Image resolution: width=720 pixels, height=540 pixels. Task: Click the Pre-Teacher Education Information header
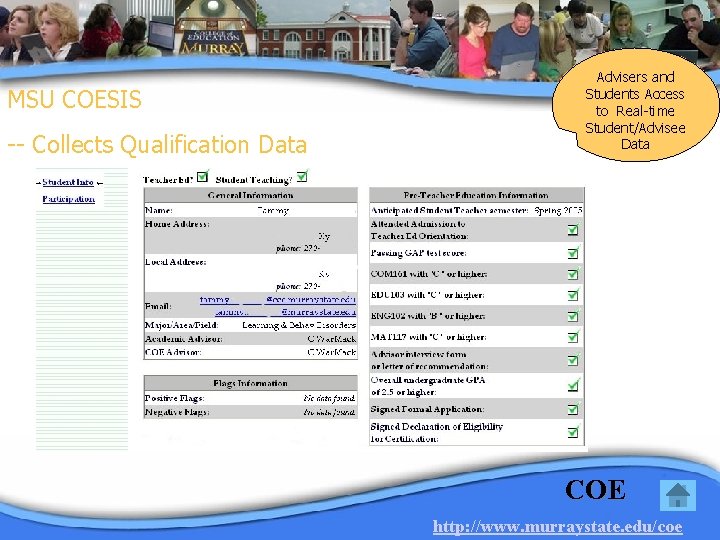[476, 195]
